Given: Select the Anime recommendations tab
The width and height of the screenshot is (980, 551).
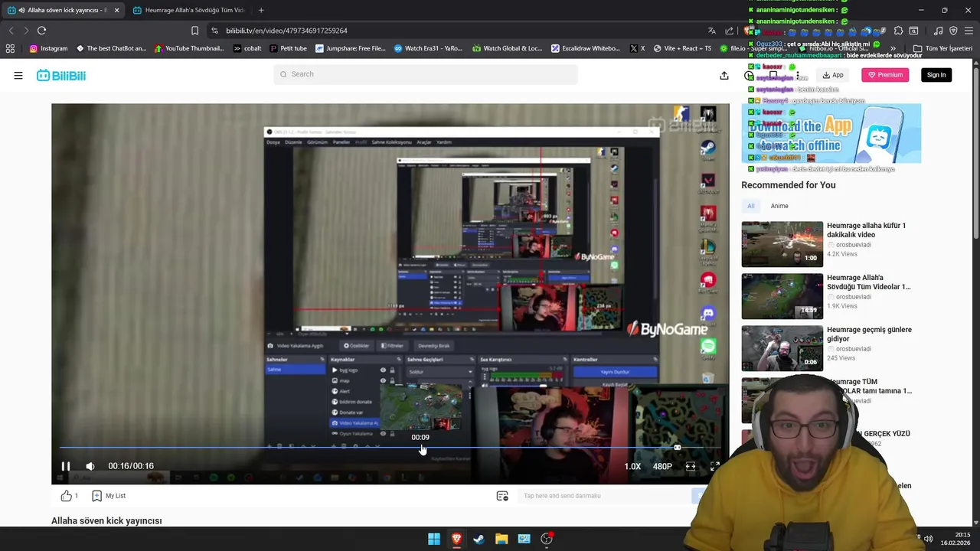Looking at the screenshot, I should [779, 206].
